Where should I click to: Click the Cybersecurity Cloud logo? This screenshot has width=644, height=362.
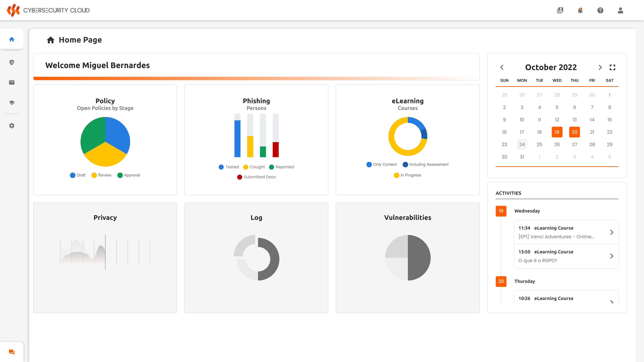(48, 10)
